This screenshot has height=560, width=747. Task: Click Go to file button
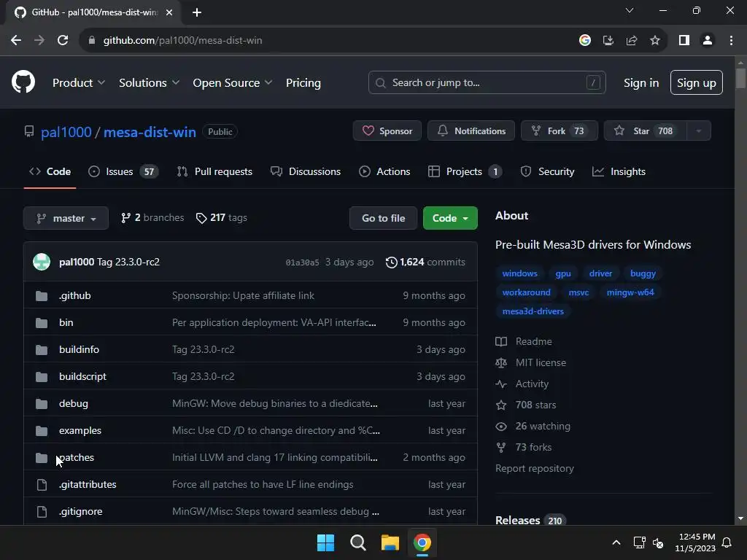(x=384, y=218)
